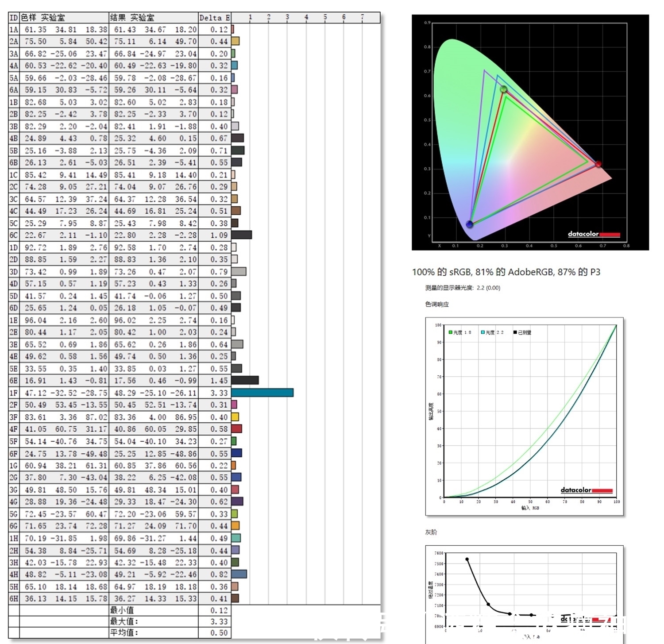This screenshot has height=644, width=664.
Task: Click Delta E value 3.33 in row 1F
Action: pos(219,393)
